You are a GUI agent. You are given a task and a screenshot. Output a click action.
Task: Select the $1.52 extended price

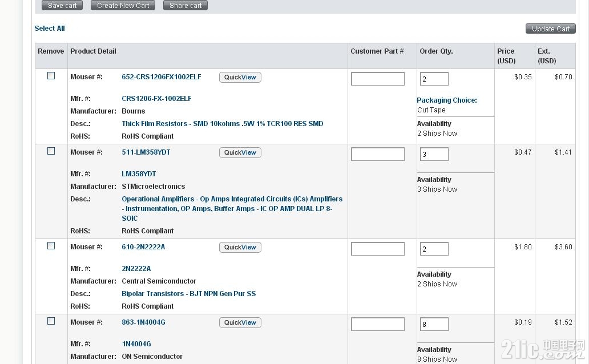click(563, 322)
